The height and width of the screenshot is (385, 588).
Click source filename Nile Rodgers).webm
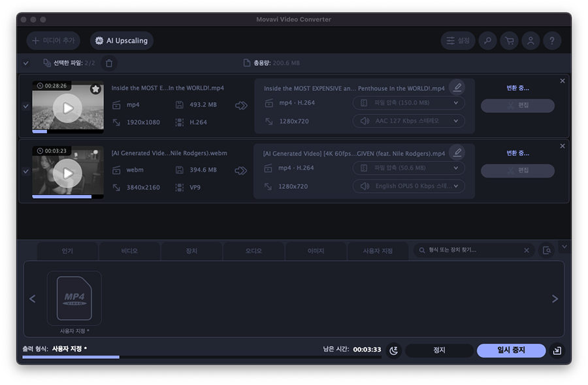(169, 153)
